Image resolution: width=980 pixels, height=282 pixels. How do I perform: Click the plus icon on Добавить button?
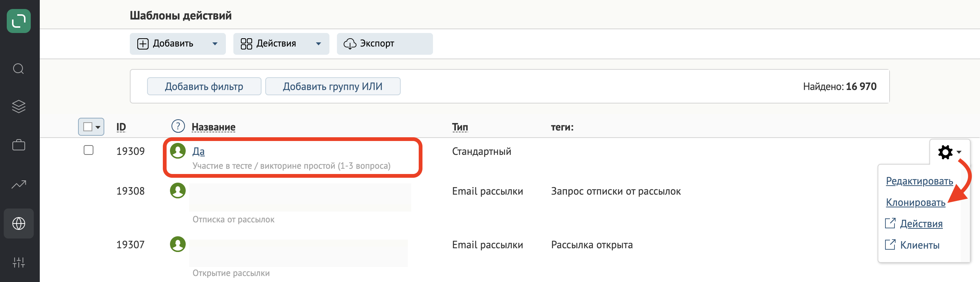143,44
